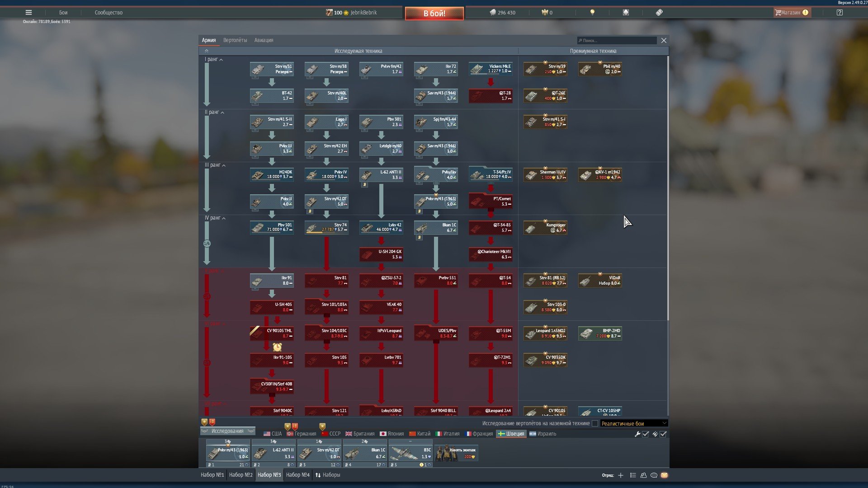Click the plus icon to invite to squad

click(x=621, y=475)
